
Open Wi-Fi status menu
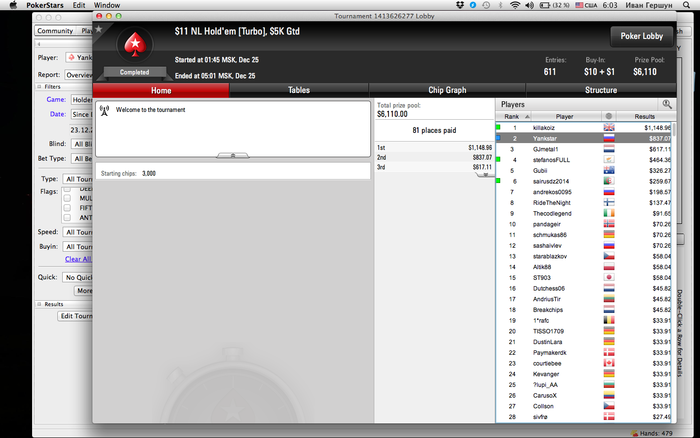[x=515, y=5]
